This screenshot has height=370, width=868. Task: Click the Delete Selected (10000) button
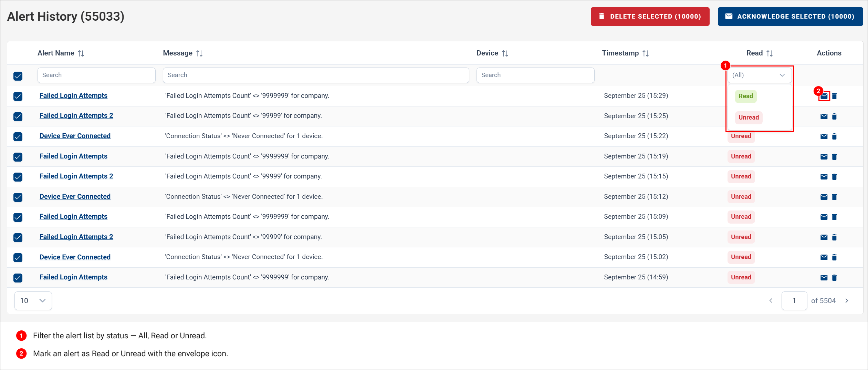(650, 17)
